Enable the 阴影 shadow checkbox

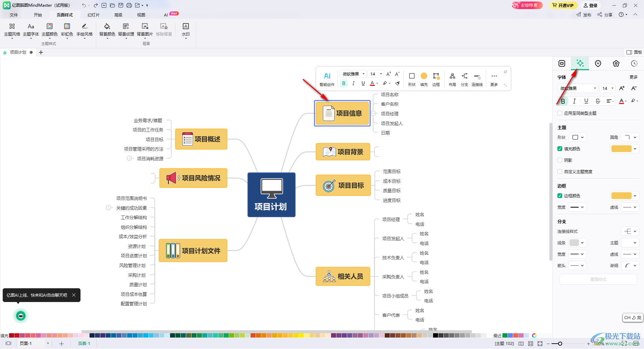[560, 160]
